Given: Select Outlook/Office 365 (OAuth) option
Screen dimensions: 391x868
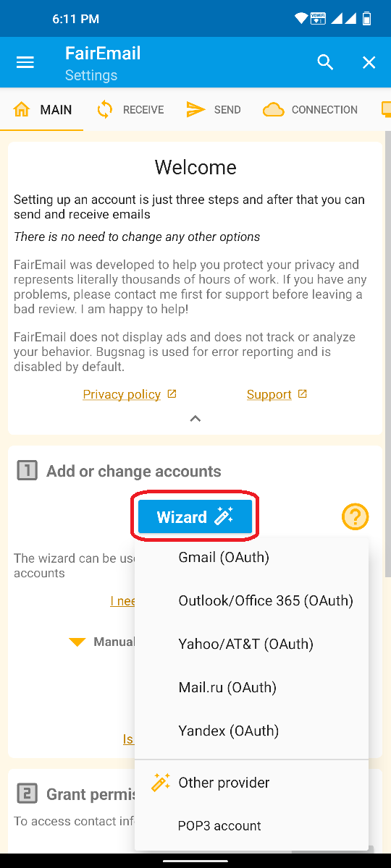Looking at the screenshot, I should click(251, 600).
